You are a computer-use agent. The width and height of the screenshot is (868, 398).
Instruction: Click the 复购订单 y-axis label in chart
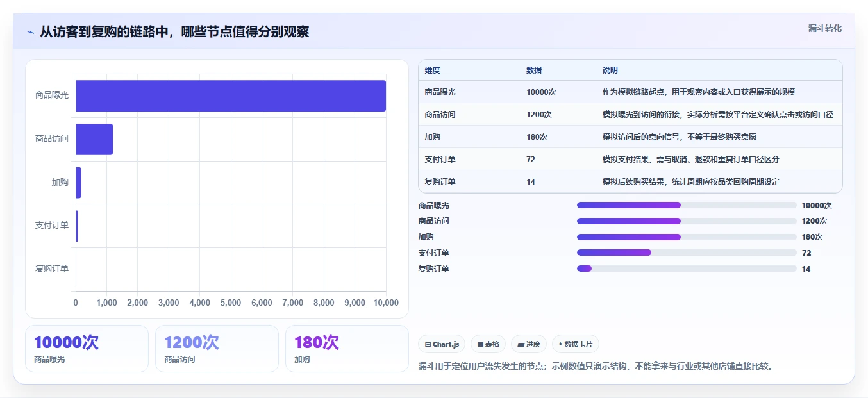pyautogui.click(x=52, y=269)
